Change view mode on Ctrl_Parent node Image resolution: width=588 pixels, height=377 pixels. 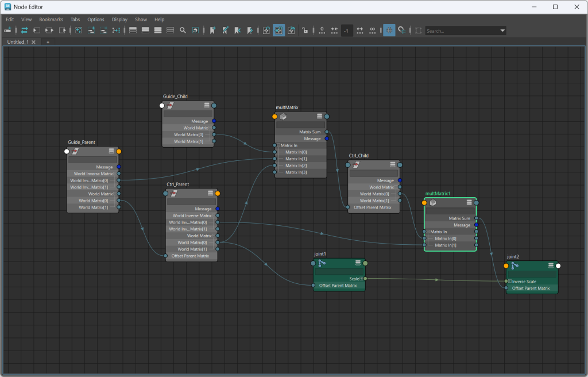[210, 194]
